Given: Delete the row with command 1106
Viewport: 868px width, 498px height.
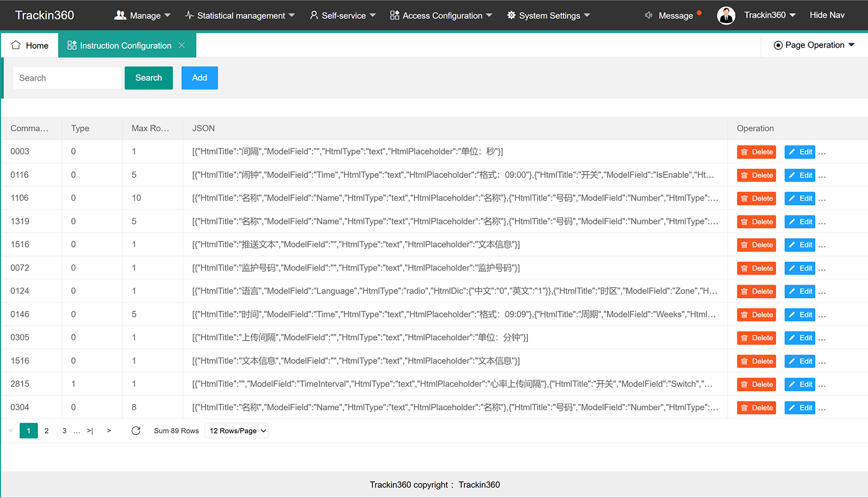Looking at the screenshot, I should (x=756, y=199).
